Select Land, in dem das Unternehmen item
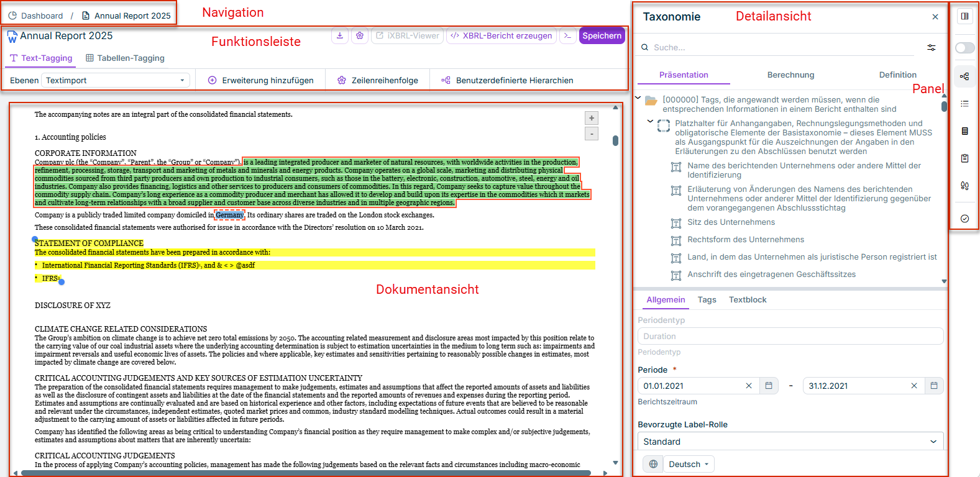This screenshot has height=477, width=980. click(x=812, y=257)
